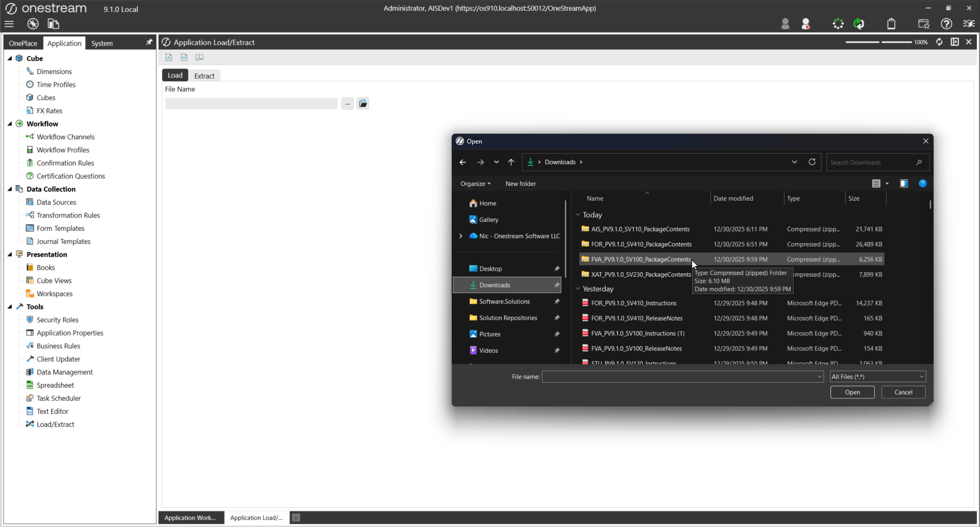Switch to the Extract tab
The width and height of the screenshot is (980, 527).
coord(204,76)
